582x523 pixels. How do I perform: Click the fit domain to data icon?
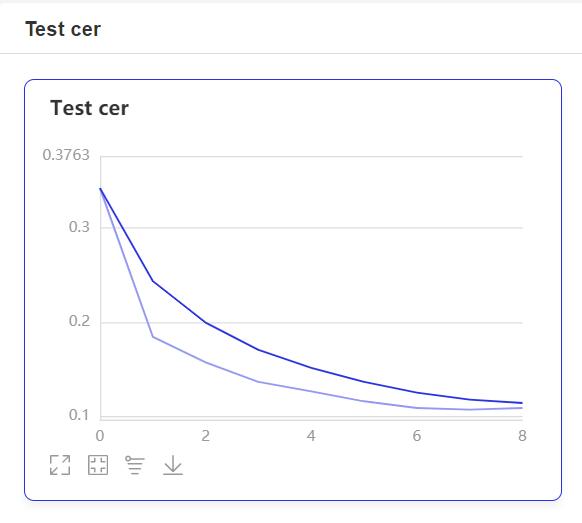[x=98, y=465]
